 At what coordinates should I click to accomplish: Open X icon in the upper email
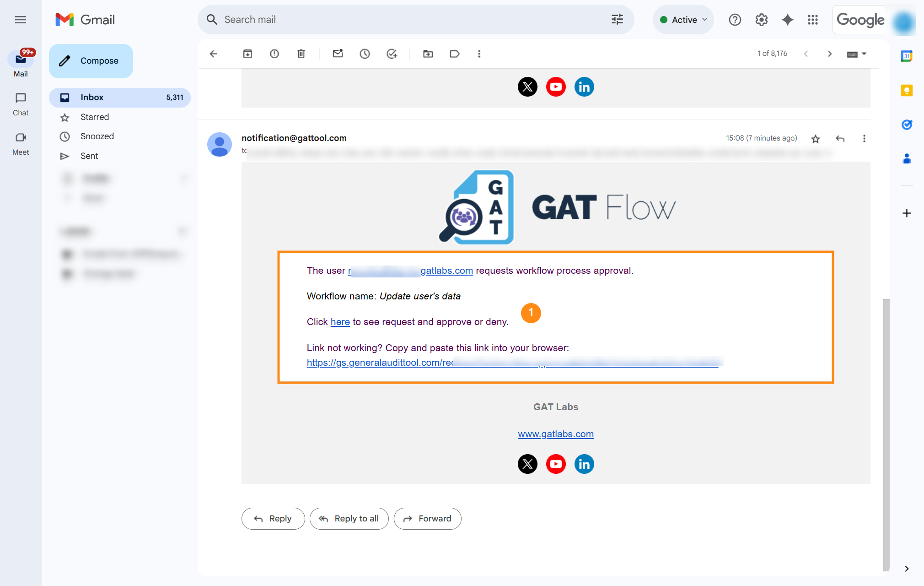pyautogui.click(x=527, y=87)
